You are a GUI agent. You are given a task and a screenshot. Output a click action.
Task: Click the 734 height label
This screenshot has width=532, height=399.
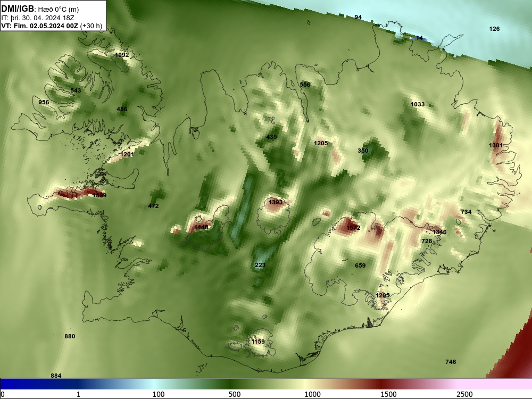point(466,212)
